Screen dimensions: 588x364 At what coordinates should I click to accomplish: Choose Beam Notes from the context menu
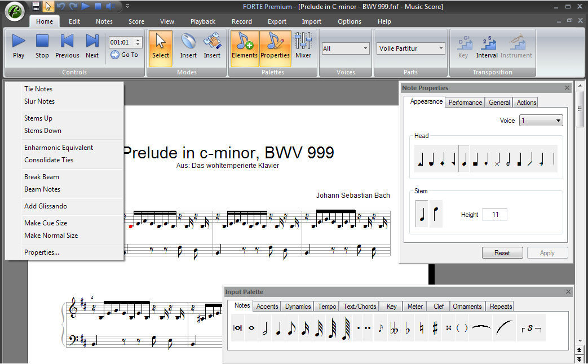(42, 189)
